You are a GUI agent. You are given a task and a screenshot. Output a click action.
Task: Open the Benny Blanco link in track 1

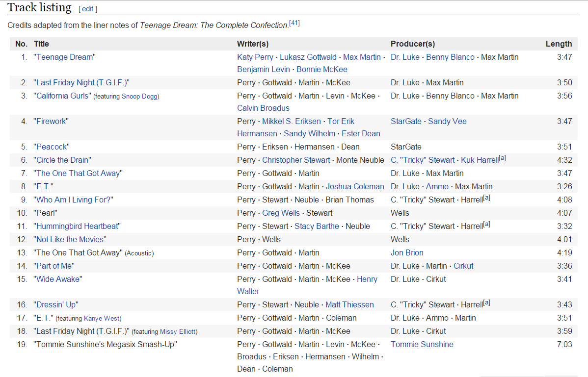tap(450, 57)
